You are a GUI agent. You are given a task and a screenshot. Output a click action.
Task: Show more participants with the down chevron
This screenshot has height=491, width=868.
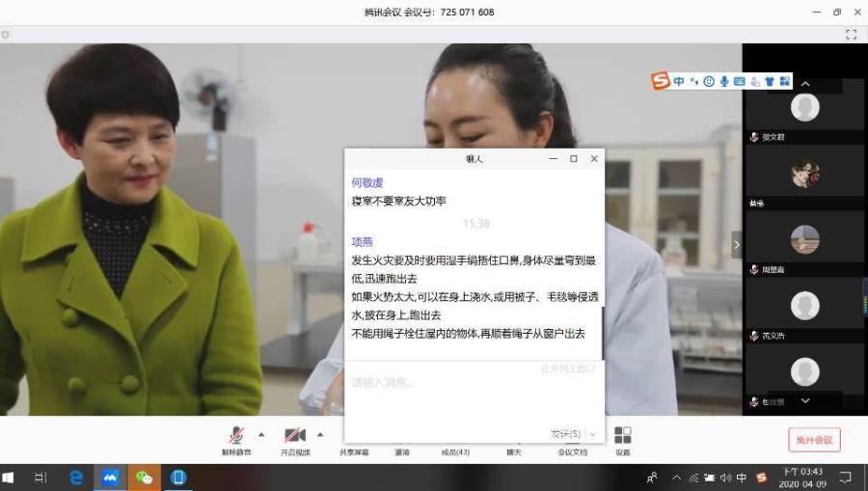(x=805, y=400)
